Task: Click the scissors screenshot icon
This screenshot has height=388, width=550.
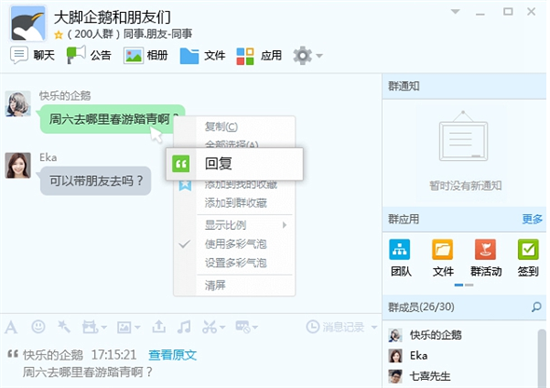Action: [x=209, y=327]
